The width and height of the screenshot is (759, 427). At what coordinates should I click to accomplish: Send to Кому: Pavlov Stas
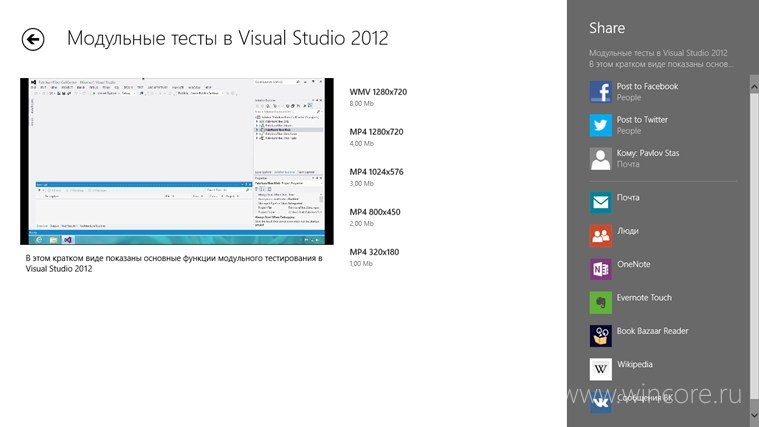click(648, 153)
